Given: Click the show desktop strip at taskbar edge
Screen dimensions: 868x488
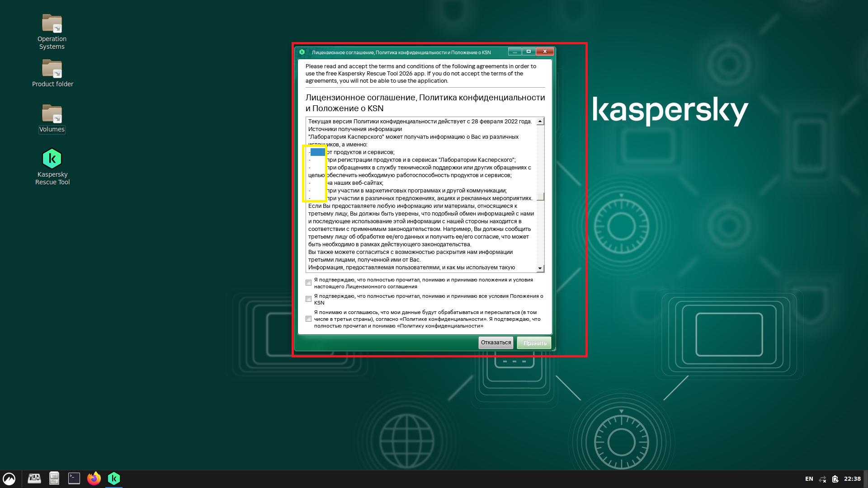Looking at the screenshot, I should (x=866, y=479).
